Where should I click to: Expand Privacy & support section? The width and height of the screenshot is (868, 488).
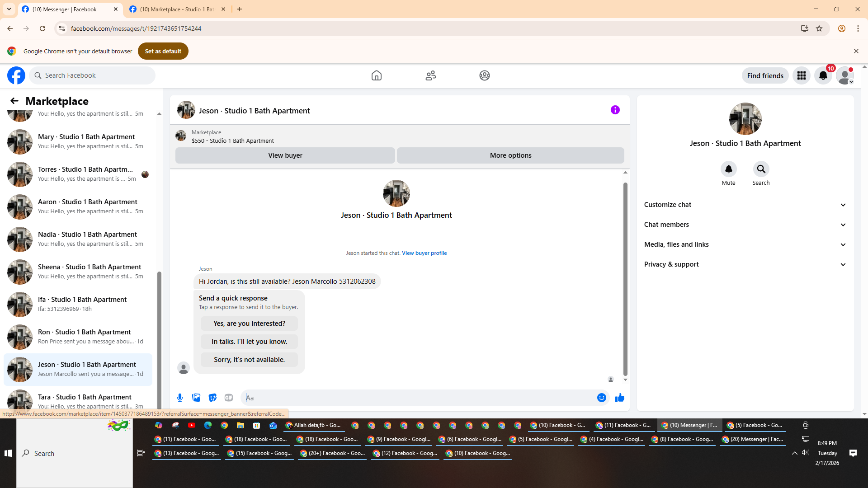point(745,264)
